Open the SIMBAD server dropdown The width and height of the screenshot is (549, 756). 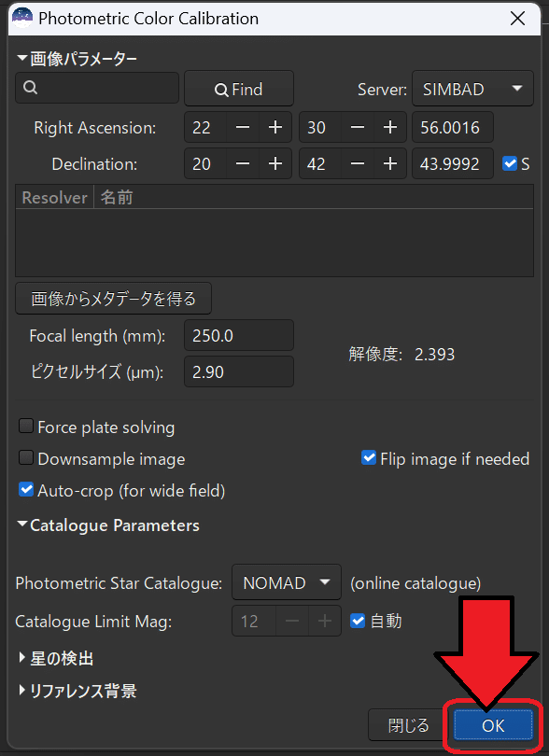[472, 89]
